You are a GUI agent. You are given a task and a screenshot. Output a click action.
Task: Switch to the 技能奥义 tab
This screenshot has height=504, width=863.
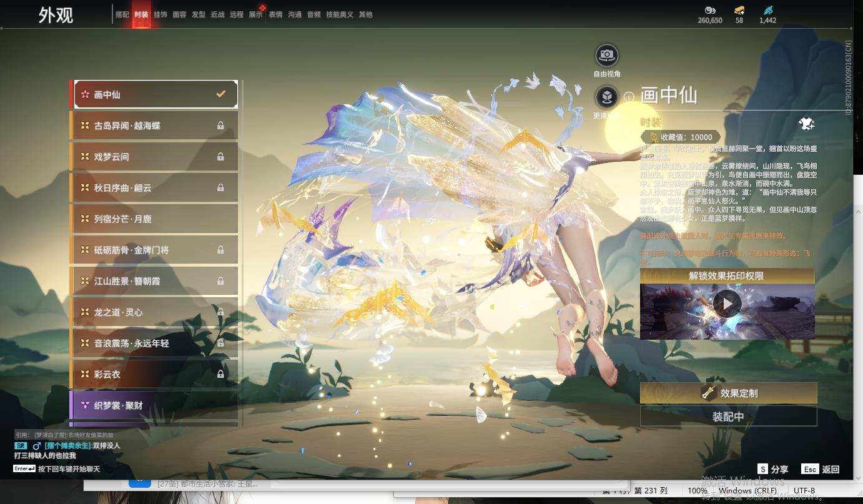(340, 14)
